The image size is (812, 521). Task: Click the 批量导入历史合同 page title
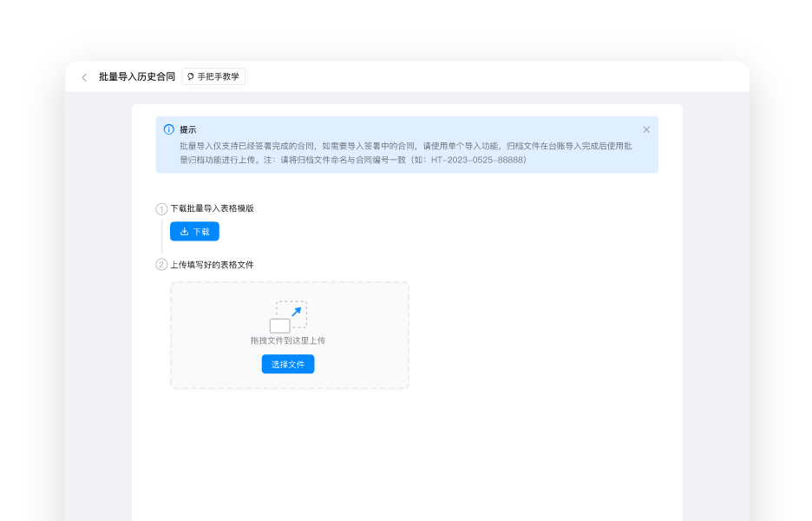tap(136, 76)
